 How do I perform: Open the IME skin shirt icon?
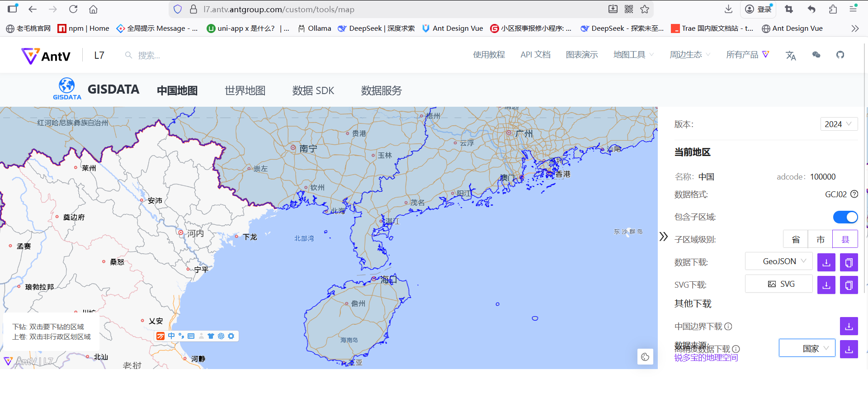pos(211,336)
